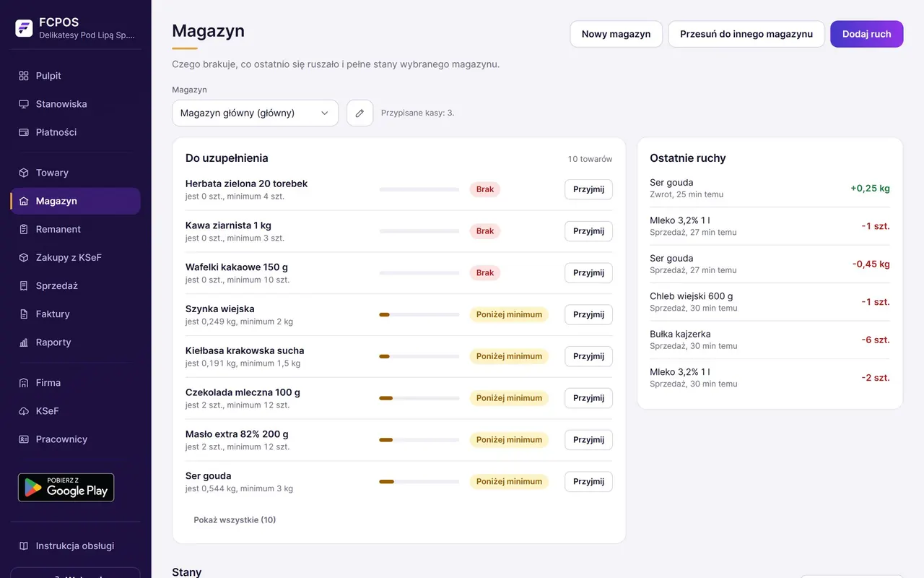Click Przyjmij for Szynka wiejska

(588, 314)
